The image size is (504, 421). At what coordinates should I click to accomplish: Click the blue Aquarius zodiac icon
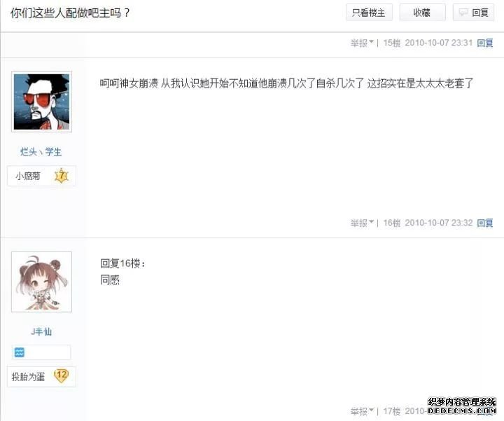20,352
